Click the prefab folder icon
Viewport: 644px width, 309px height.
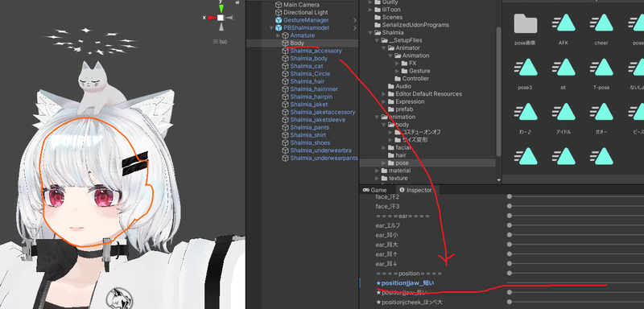tap(391, 109)
